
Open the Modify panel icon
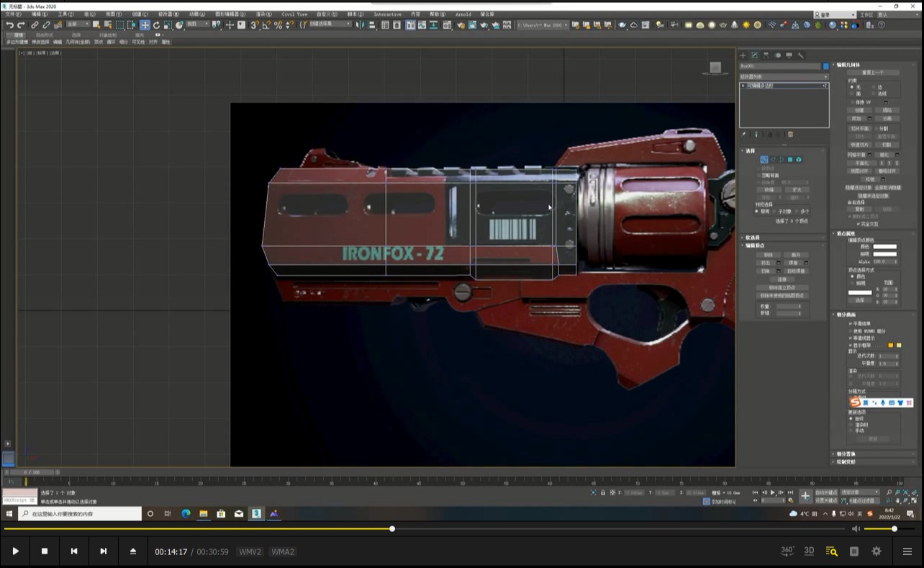[x=754, y=55]
